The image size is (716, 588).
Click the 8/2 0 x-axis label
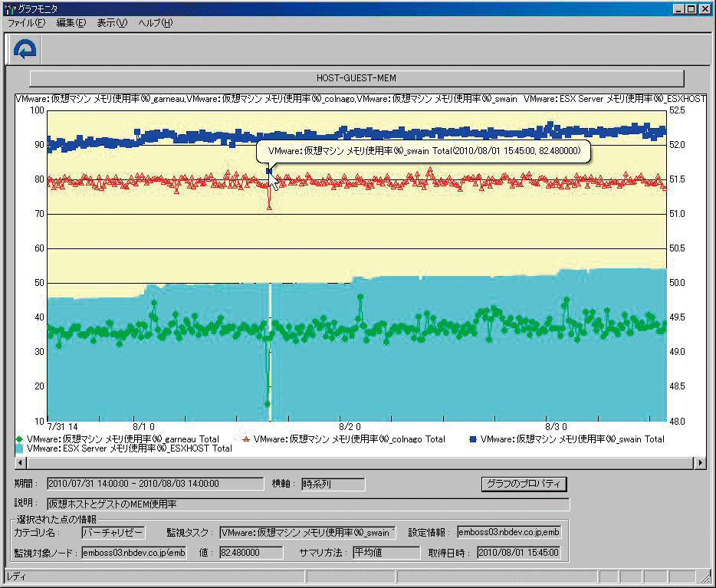point(350,427)
